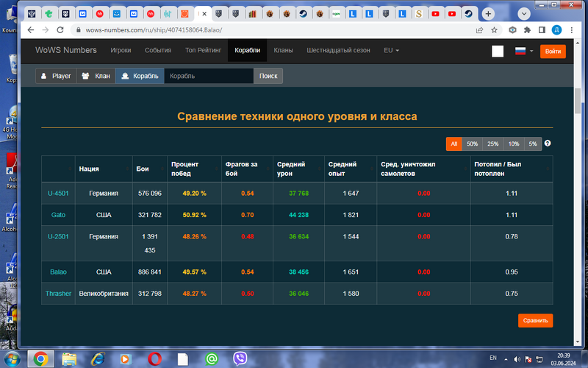Launch Opera from the taskbar
This screenshot has height=368, width=588.
coord(154,359)
